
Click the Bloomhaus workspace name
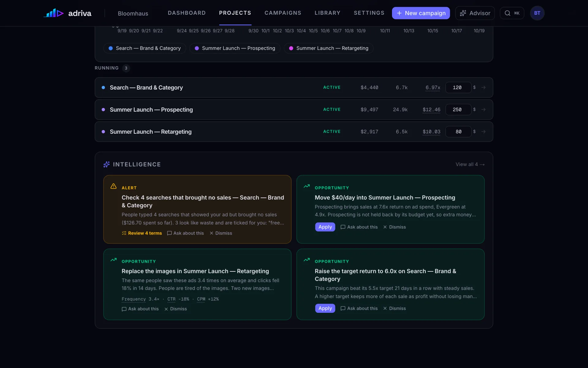click(133, 13)
